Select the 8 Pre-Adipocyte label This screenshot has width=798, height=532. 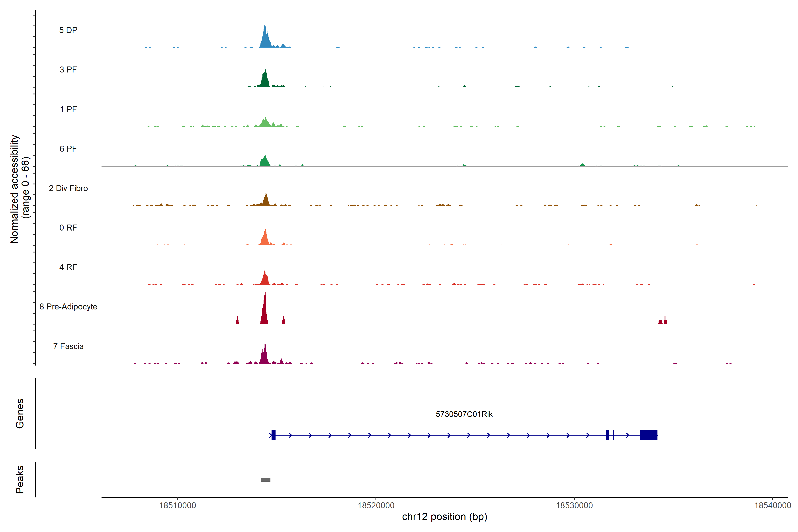click(x=68, y=307)
